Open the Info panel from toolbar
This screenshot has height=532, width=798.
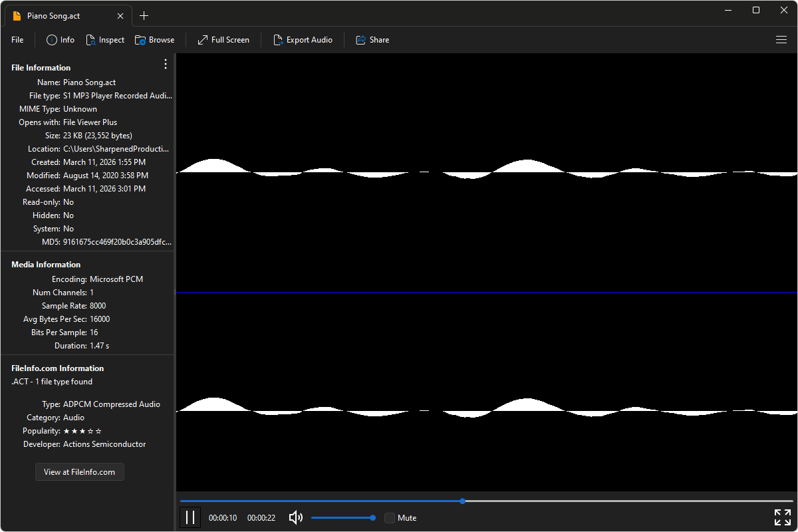[60, 40]
